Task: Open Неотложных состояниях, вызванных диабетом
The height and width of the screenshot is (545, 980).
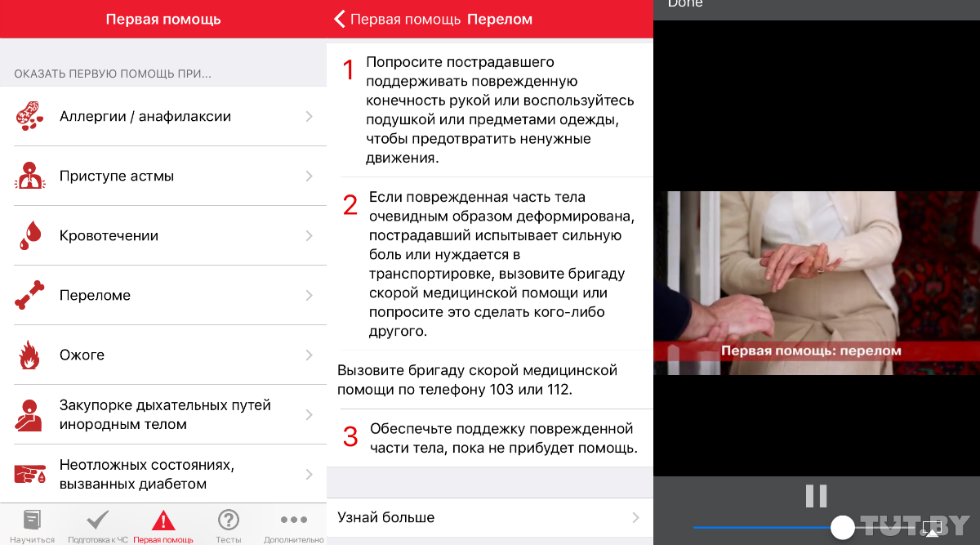Action: point(147,474)
